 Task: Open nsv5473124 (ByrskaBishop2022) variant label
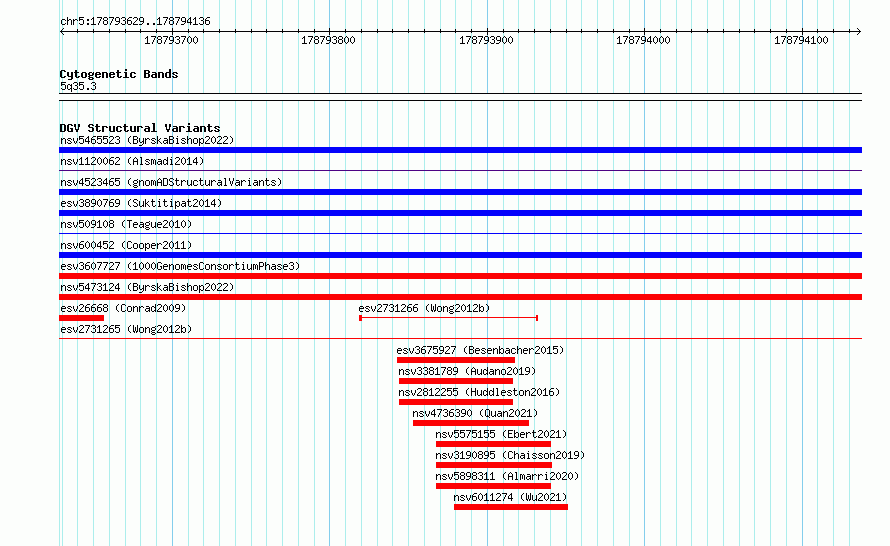coord(147,287)
